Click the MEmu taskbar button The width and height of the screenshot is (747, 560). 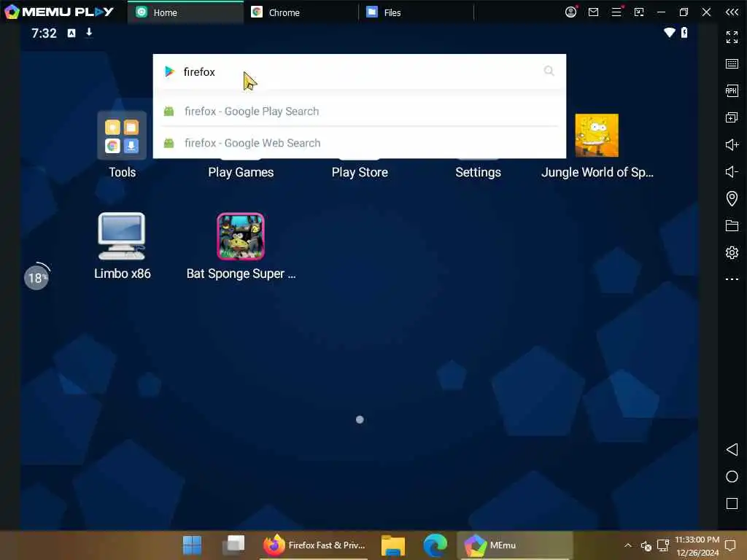coord(514,545)
